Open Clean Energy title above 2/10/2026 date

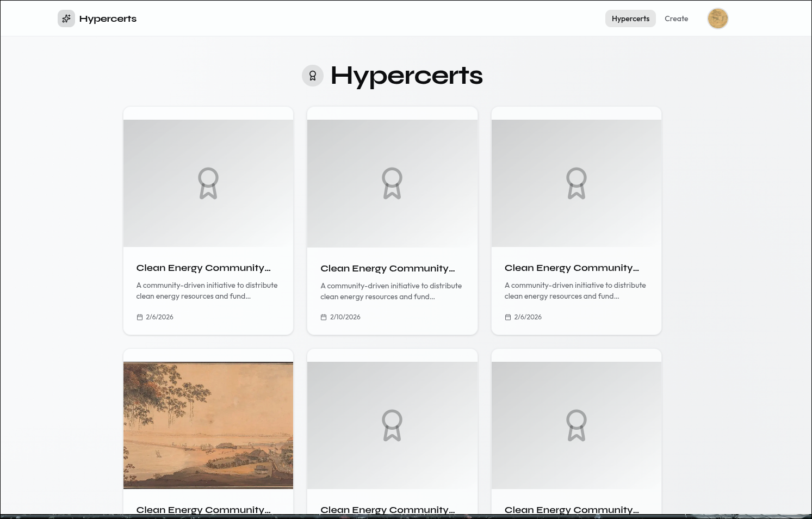387,268
